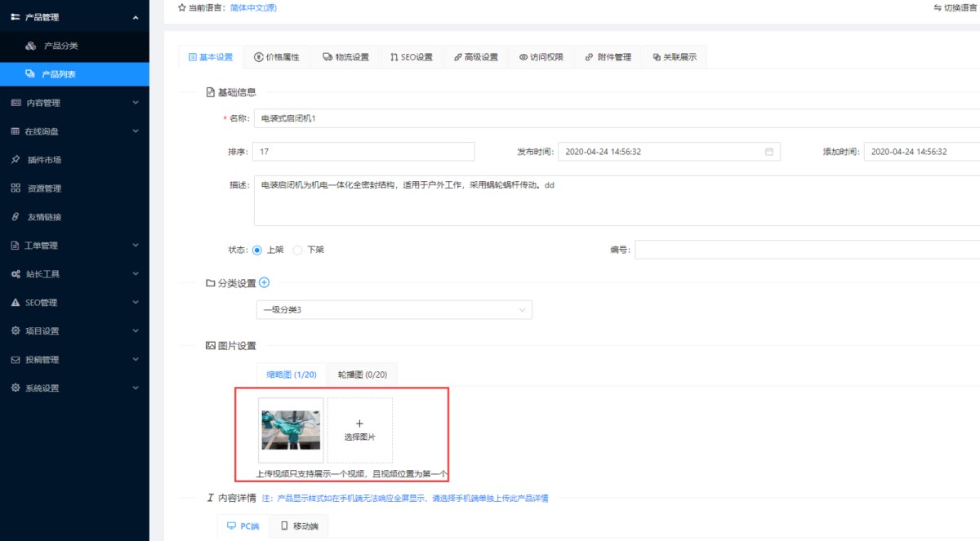Click the plus icon to 选择图片
The height and width of the screenshot is (541, 980).
(359, 423)
